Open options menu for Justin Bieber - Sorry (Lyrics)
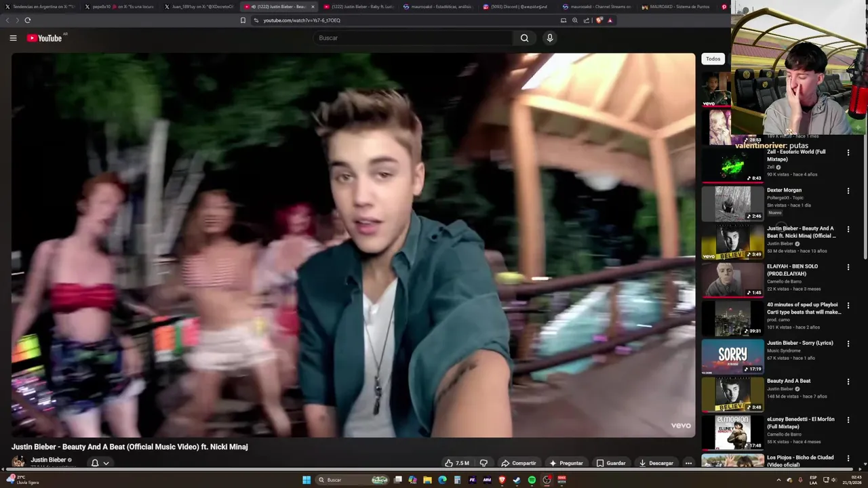Image resolution: width=868 pixels, height=488 pixels. tap(848, 344)
